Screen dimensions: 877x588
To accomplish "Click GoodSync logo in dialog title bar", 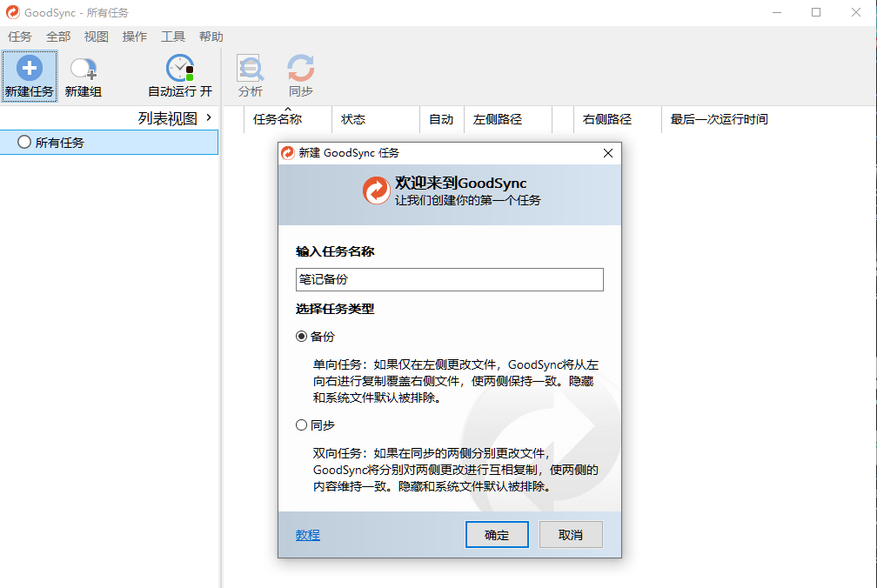I will 288,153.
